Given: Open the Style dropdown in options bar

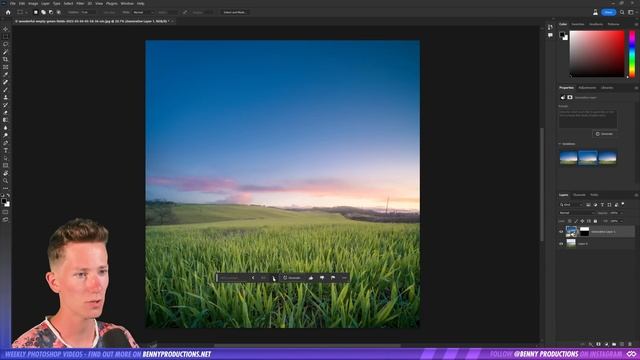Looking at the screenshot, I should (143, 12).
